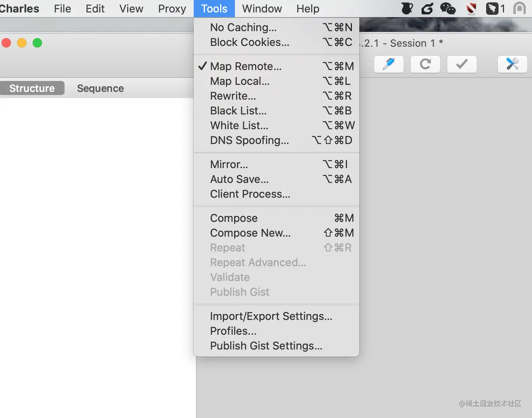
Task: Click the bird icon with number 1
Action: (496, 9)
